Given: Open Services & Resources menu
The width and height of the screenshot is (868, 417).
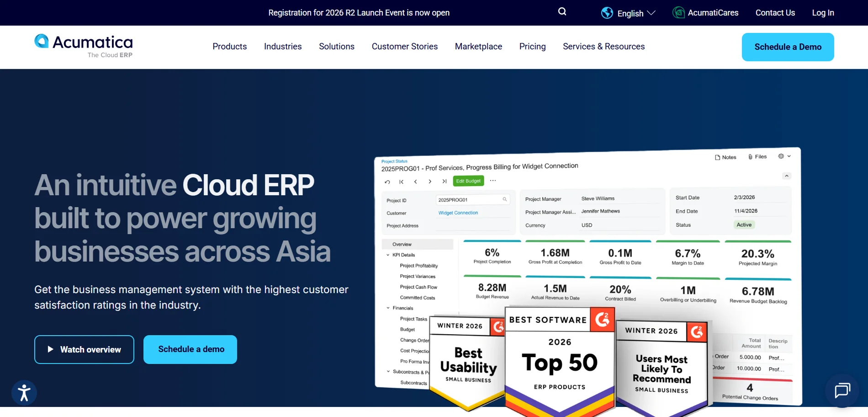Looking at the screenshot, I should click(x=603, y=47).
